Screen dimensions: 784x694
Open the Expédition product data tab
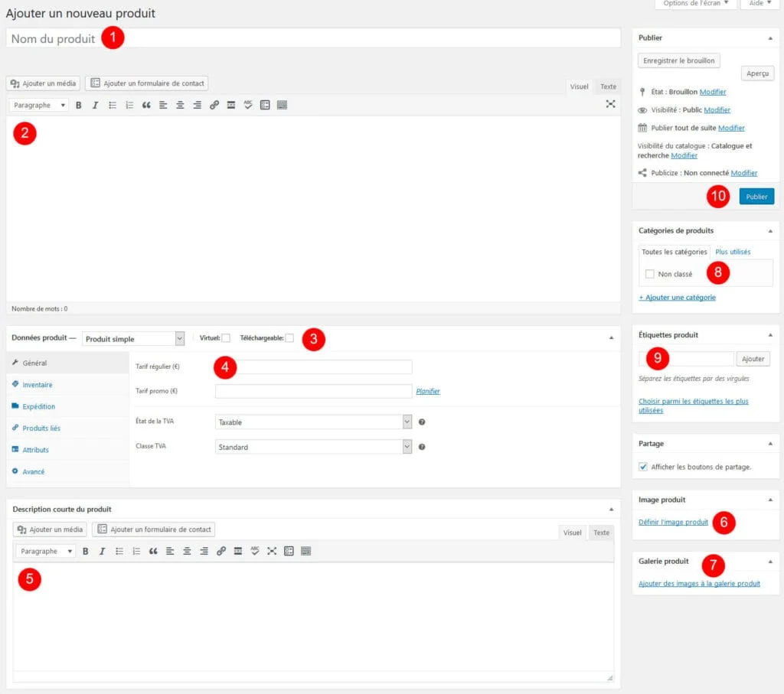coord(38,406)
